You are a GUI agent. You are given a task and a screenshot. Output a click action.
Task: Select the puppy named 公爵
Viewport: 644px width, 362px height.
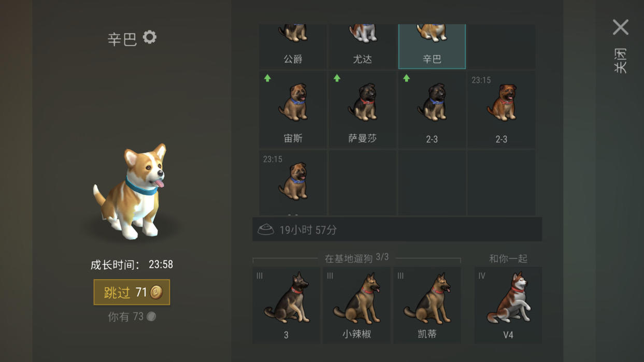pyautogui.click(x=293, y=46)
